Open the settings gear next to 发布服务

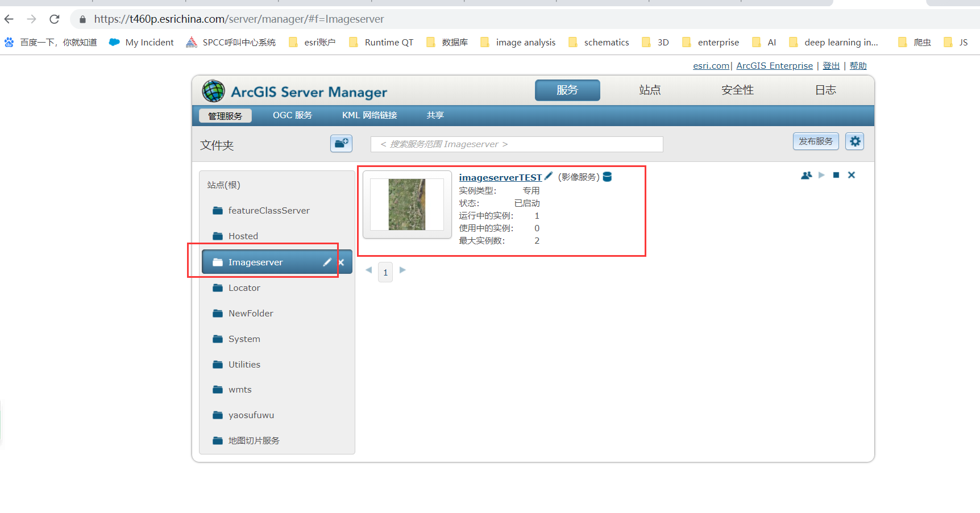click(x=854, y=141)
